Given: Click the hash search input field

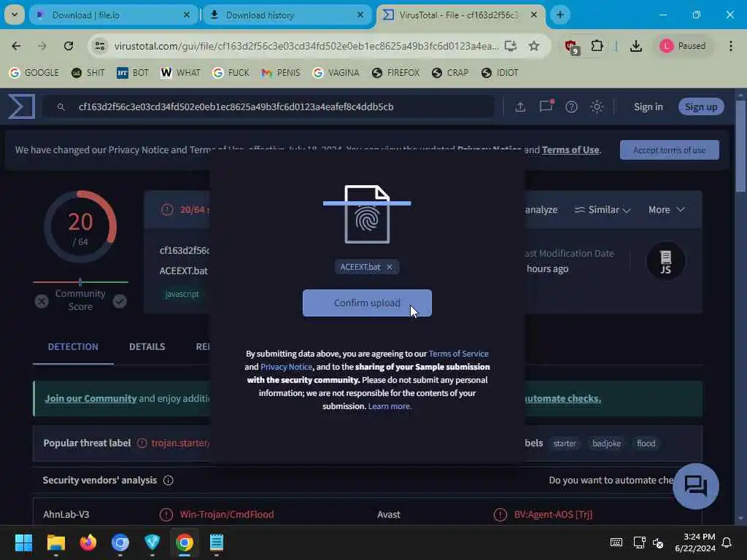Looking at the screenshot, I should (268, 106).
